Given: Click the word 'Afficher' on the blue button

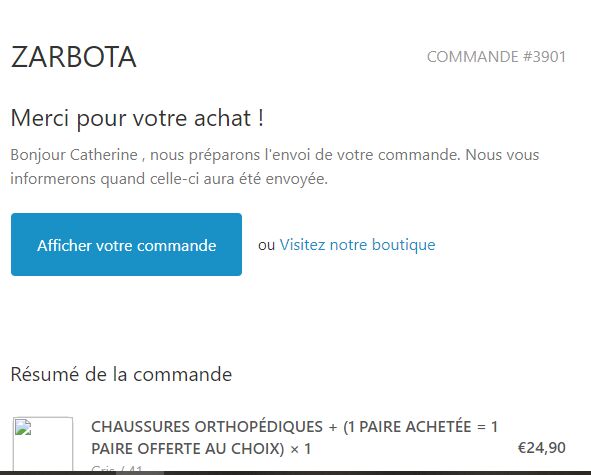Looking at the screenshot, I should tap(64, 245).
